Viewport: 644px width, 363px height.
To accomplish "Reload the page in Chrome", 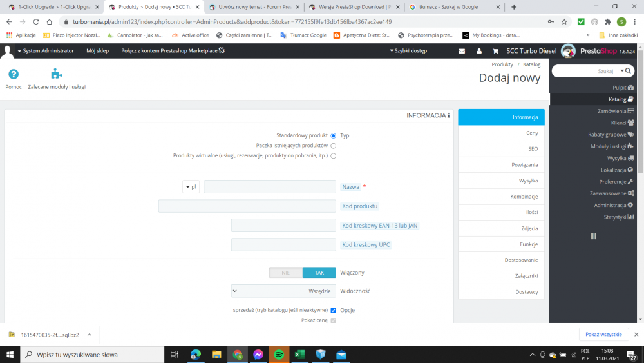I will [36, 22].
